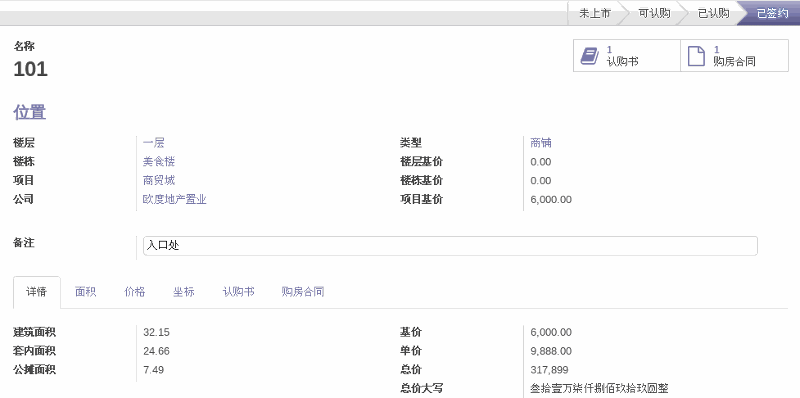Image resolution: width=800 pixels, height=398 pixels.
Task: Click the 位置 section heading
Action: pos(30,112)
